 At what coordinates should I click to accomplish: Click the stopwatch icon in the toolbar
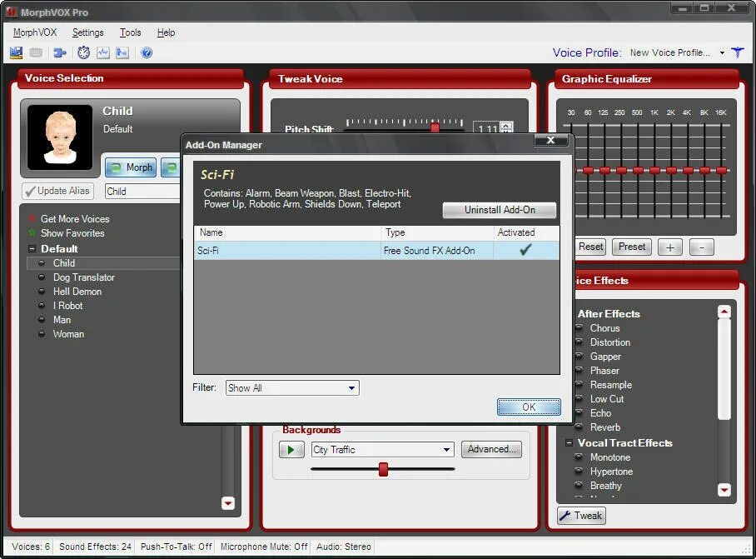point(84,52)
